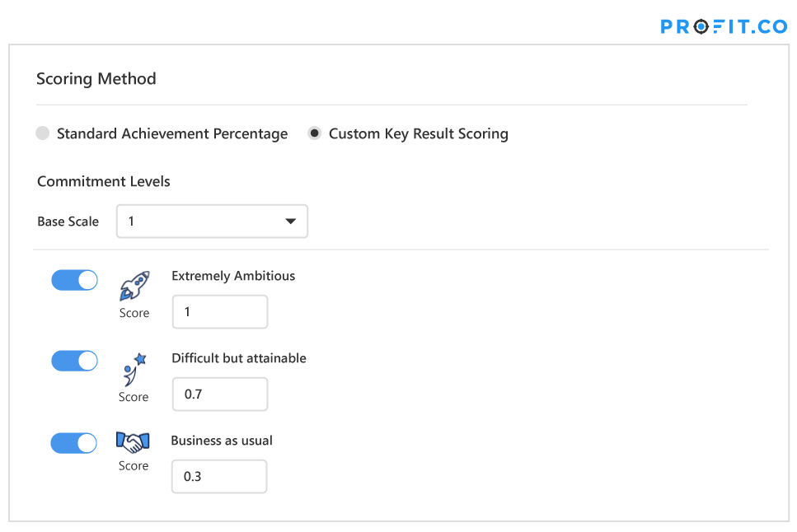This screenshot has height=532, width=797.
Task: Click the Custom Key Result Scoring label
Action: pyautogui.click(x=419, y=133)
